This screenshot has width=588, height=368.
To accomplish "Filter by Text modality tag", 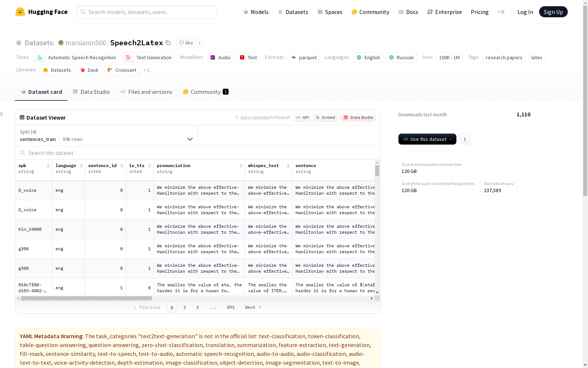I will pos(248,57).
